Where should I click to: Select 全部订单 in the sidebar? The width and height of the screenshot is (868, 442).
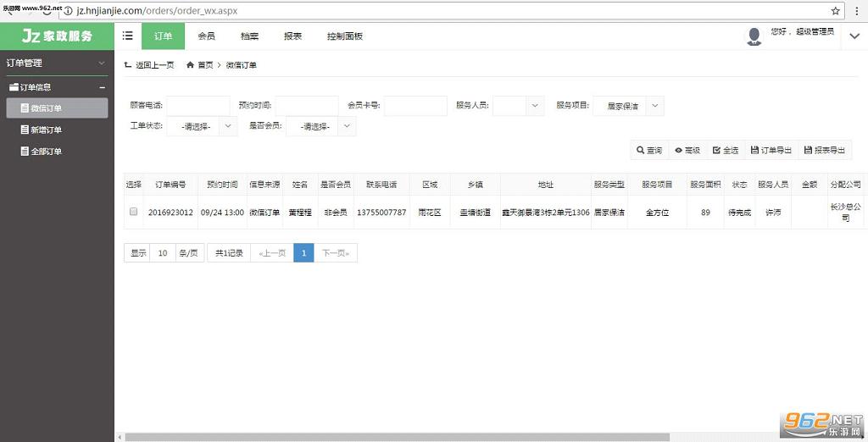[x=46, y=151]
